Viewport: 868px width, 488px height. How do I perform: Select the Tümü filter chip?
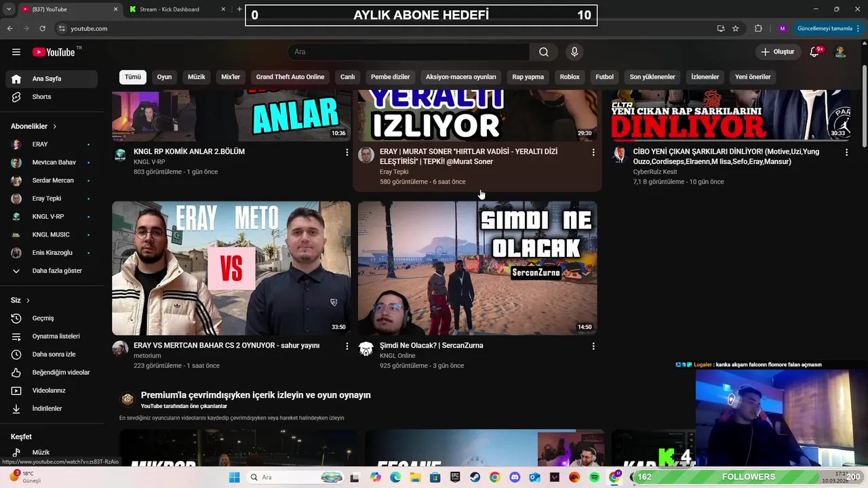pos(133,77)
